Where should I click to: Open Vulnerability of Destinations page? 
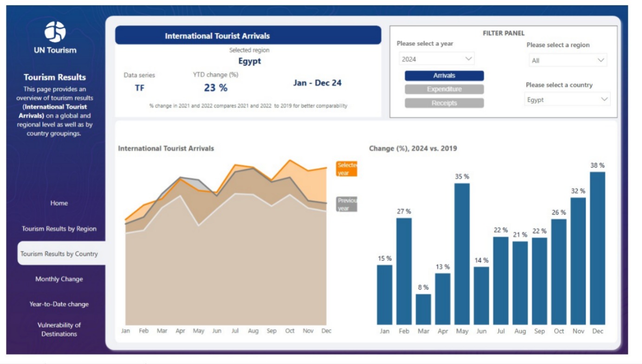[x=59, y=329]
